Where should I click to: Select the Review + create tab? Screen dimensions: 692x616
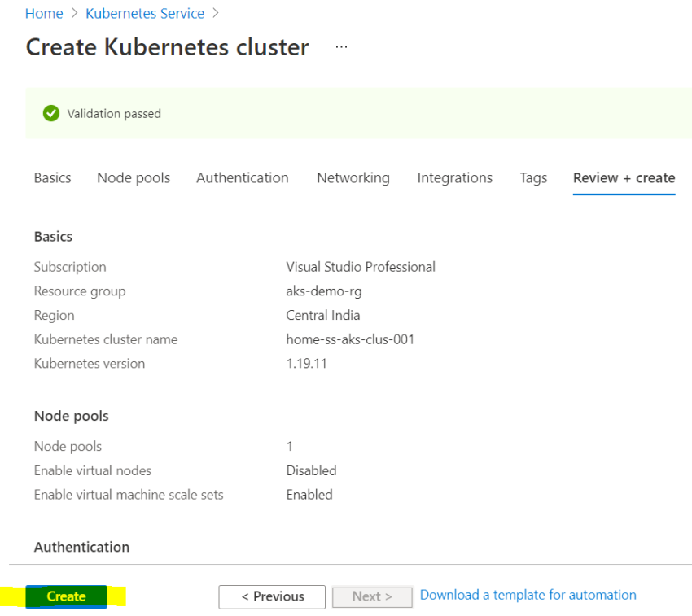(x=624, y=177)
